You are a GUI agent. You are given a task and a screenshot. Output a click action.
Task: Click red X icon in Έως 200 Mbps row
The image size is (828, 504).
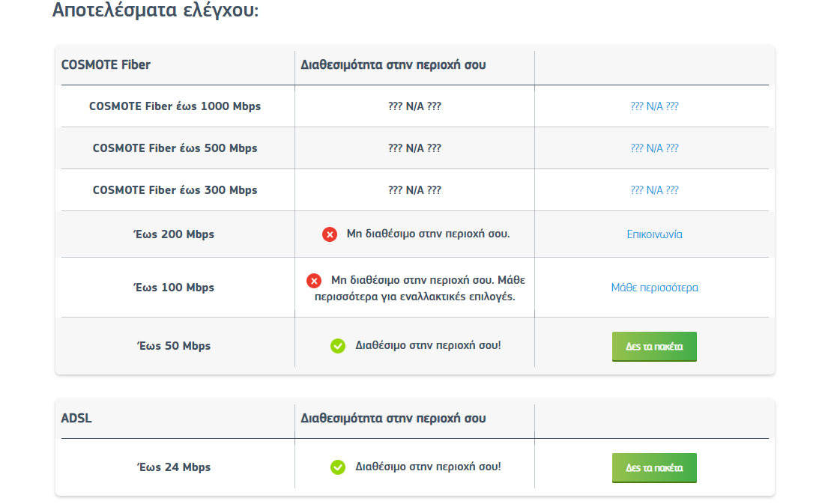click(x=330, y=234)
